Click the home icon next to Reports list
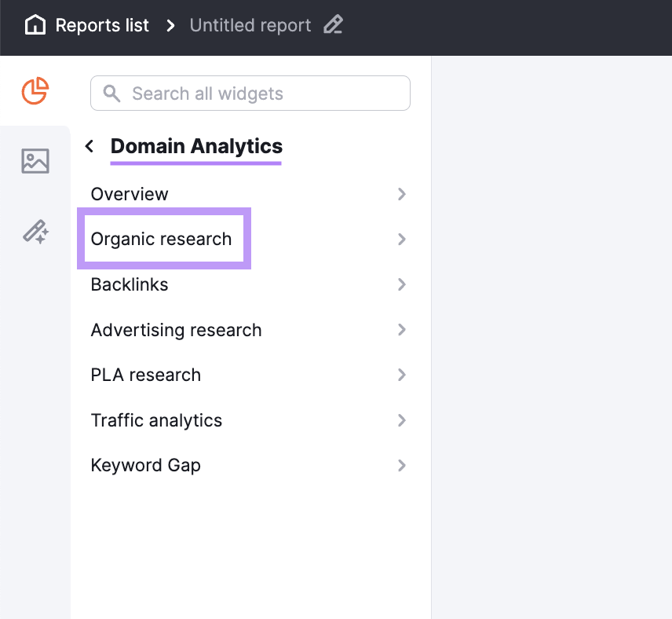 point(35,24)
